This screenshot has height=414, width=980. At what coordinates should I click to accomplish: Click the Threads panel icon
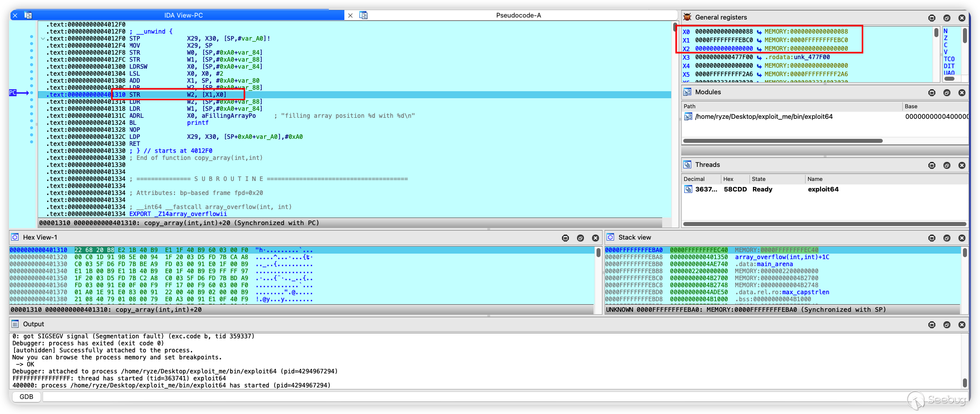pos(687,165)
